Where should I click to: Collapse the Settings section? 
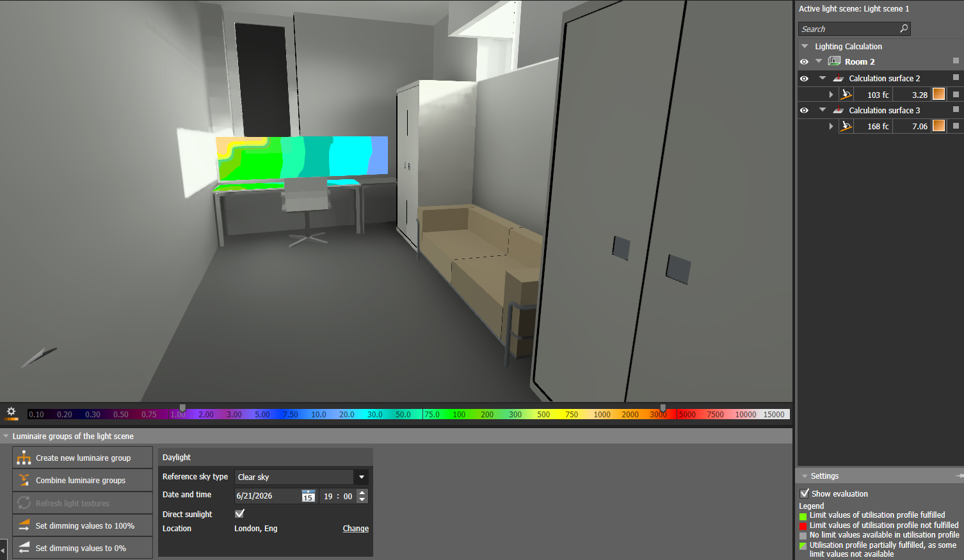point(805,476)
